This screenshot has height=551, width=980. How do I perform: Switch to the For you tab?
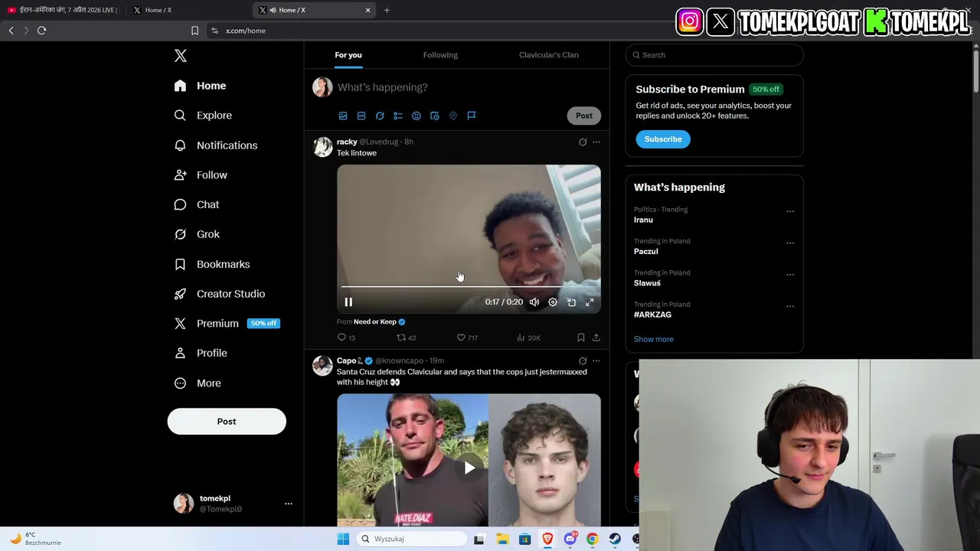click(348, 55)
